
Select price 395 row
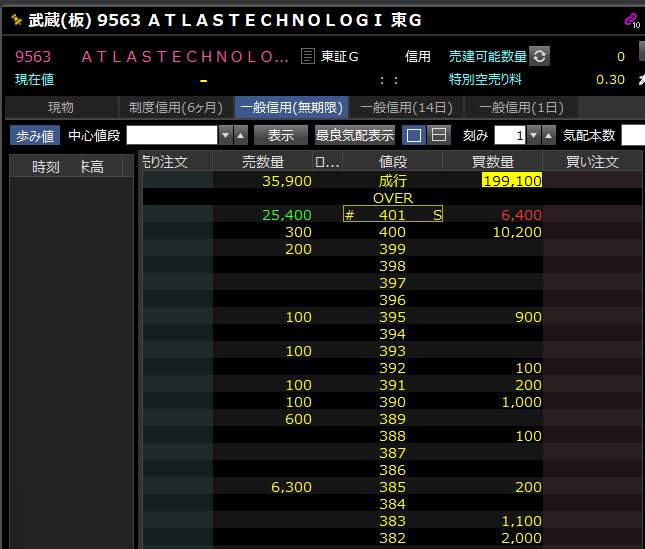392,317
